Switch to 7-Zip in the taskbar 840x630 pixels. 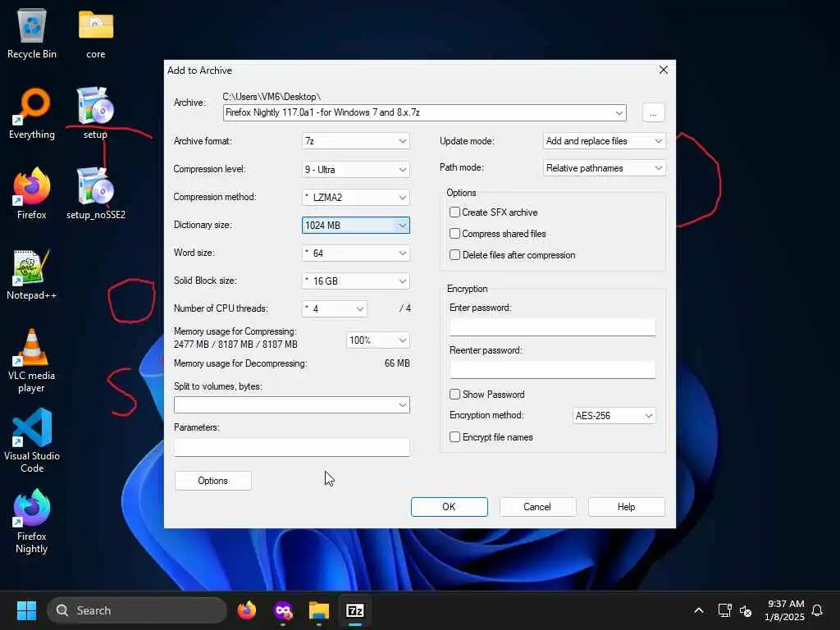(355, 610)
